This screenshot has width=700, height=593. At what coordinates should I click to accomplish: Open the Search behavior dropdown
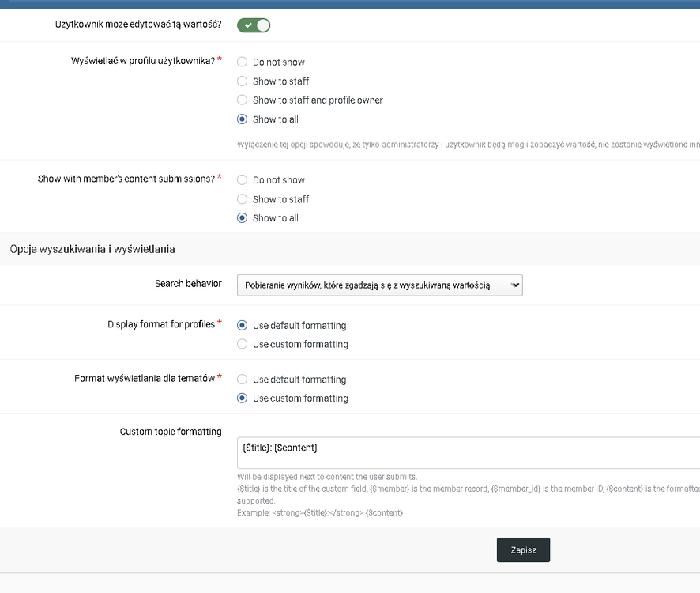pos(379,285)
